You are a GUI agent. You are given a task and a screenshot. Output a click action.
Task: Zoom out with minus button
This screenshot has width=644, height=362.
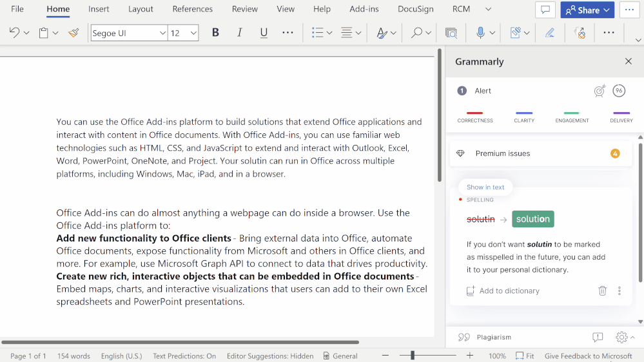385,356
